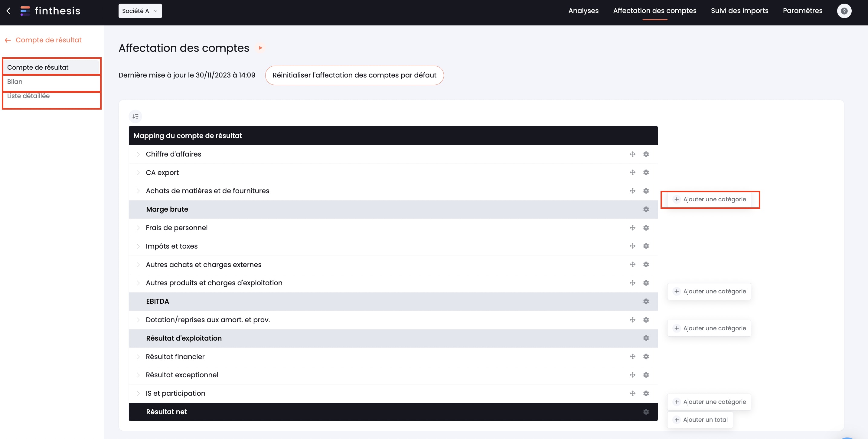This screenshot has height=439, width=868.
Task: Expand the IS et participation category
Action: tap(138, 394)
